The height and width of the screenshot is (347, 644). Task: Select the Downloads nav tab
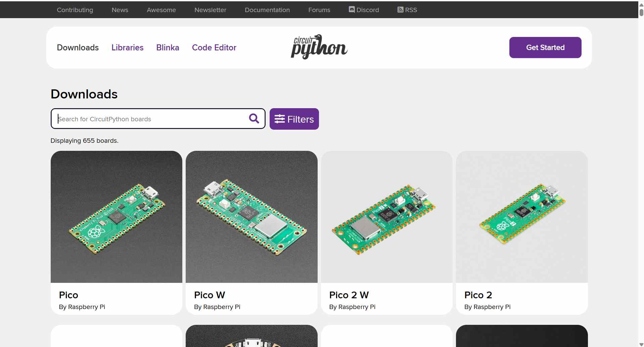pyautogui.click(x=78, y=47)
